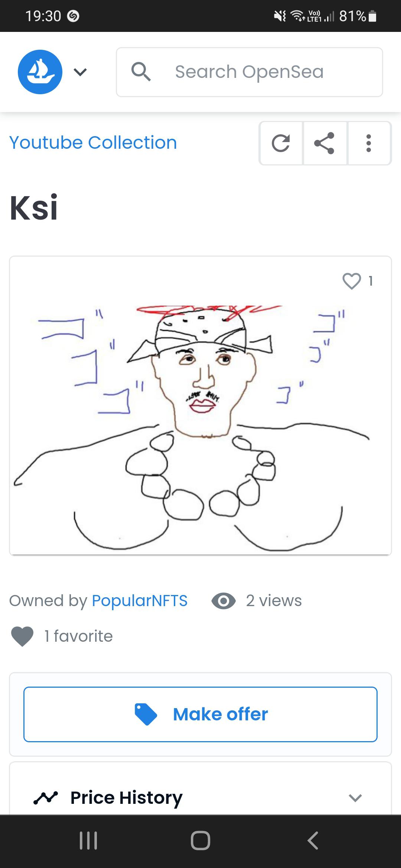Screen dimensions: 401x868
Task: Open the OpenSea ship logo
Action: 40,72
